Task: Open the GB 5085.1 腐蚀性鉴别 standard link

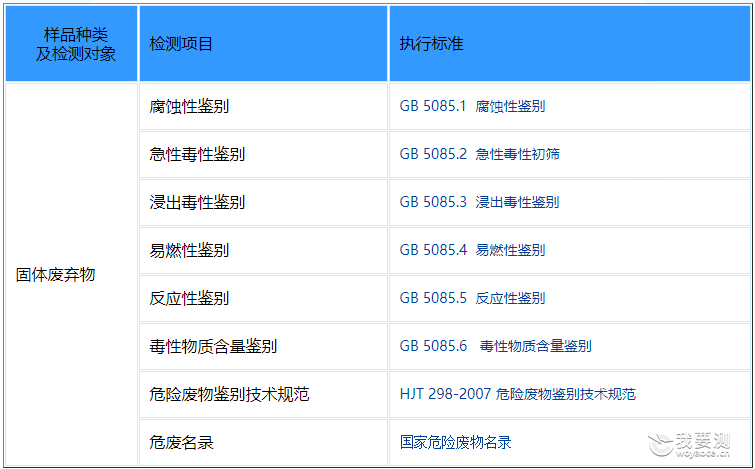Action: coord(472,106)
